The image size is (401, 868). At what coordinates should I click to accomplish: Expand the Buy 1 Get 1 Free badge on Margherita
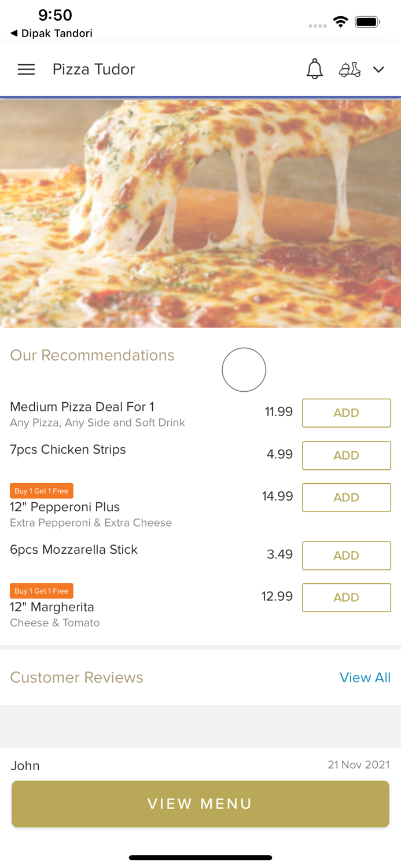(x=41, y=591)
